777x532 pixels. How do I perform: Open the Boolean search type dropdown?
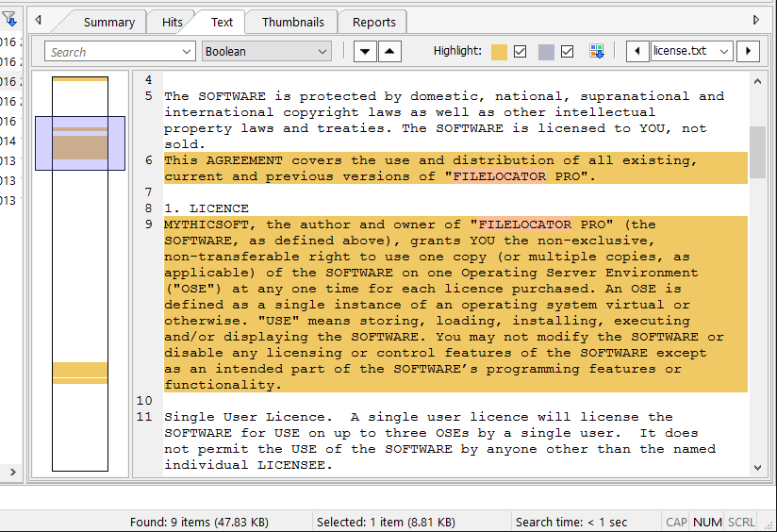click(x=267, y=52)
